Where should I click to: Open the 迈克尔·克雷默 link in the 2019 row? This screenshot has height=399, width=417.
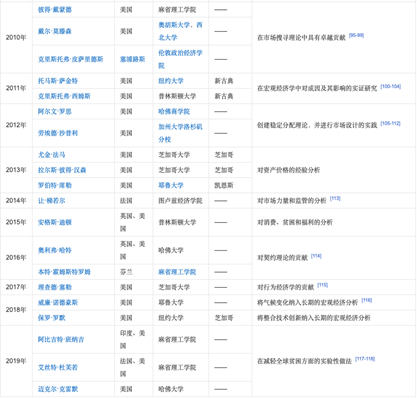(58, 389)
